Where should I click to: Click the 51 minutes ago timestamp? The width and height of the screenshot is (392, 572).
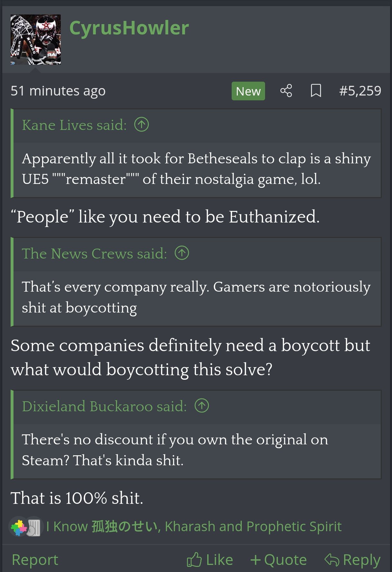click(x=58, y=91)
